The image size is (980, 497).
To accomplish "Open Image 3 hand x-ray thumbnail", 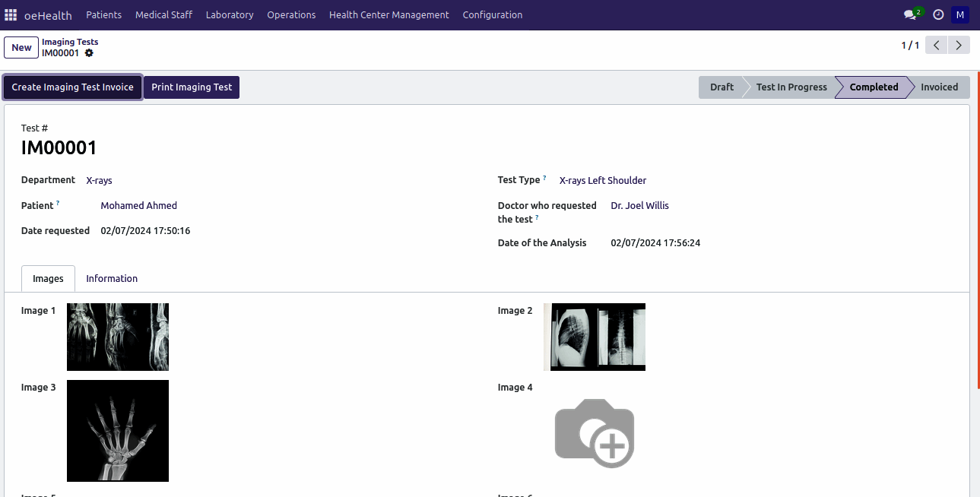I will pos(118,431).
